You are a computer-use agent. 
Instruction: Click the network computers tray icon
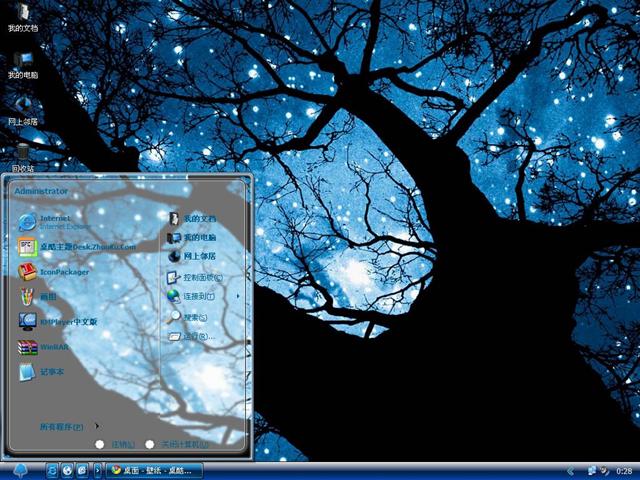tap(592, 471)
